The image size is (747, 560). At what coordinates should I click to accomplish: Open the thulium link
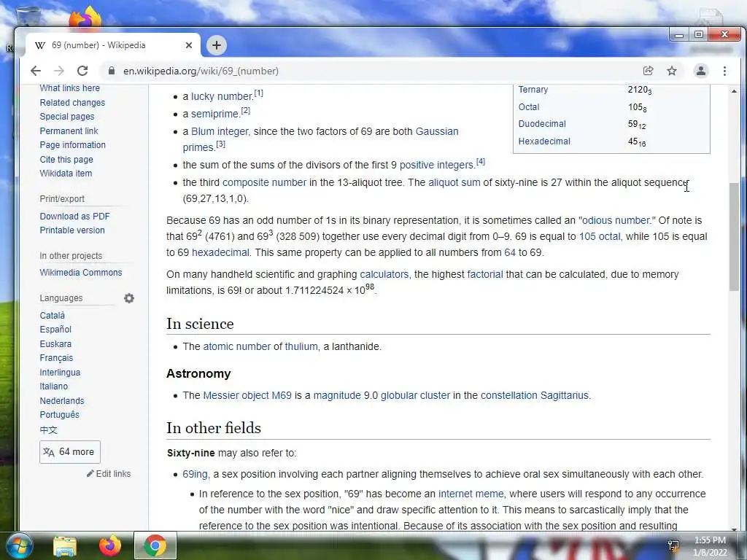pyautogui.click(x=301, y=346)
